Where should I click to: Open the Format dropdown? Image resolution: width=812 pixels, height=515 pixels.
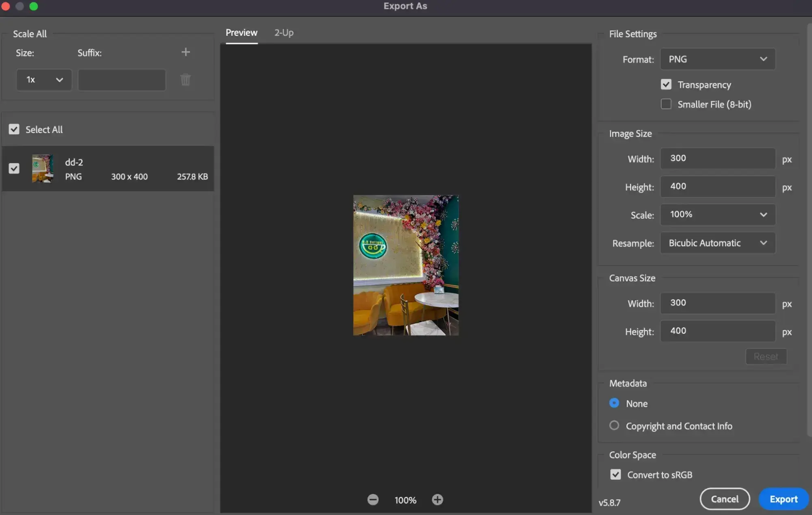tap(717, 59)
